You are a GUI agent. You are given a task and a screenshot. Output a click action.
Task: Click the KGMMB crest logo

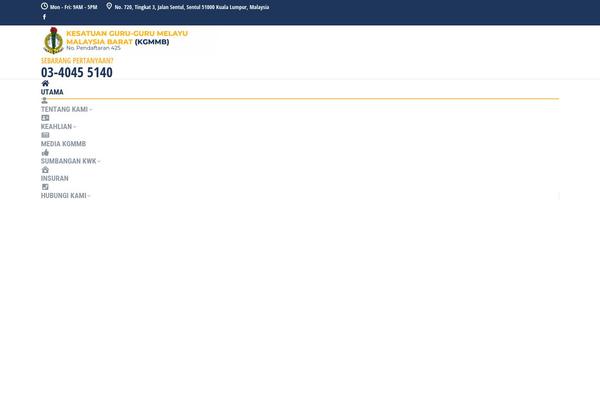point(54,40)
